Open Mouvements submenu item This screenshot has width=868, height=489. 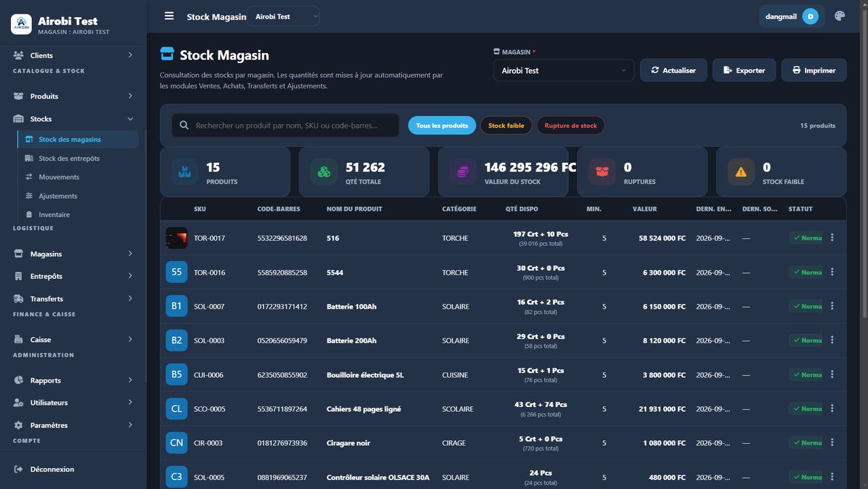(x=78, y=177)
